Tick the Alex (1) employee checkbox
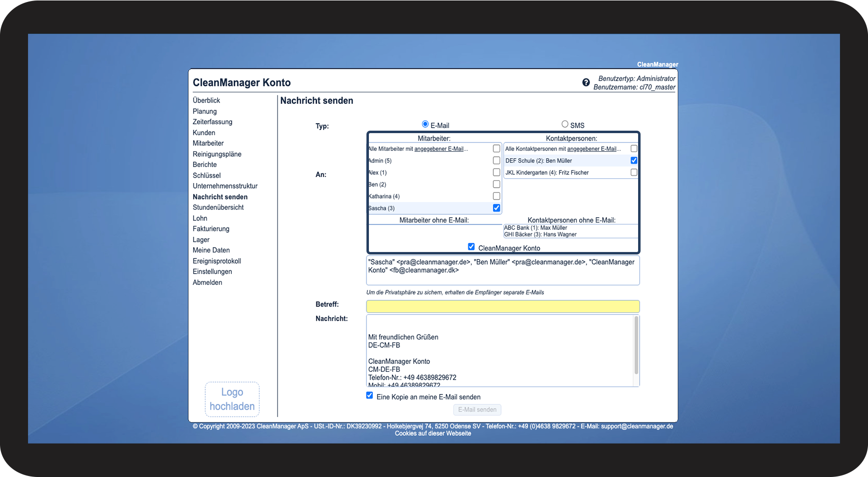The height and width of the screenshot is (477, 868). pos(497,172)
